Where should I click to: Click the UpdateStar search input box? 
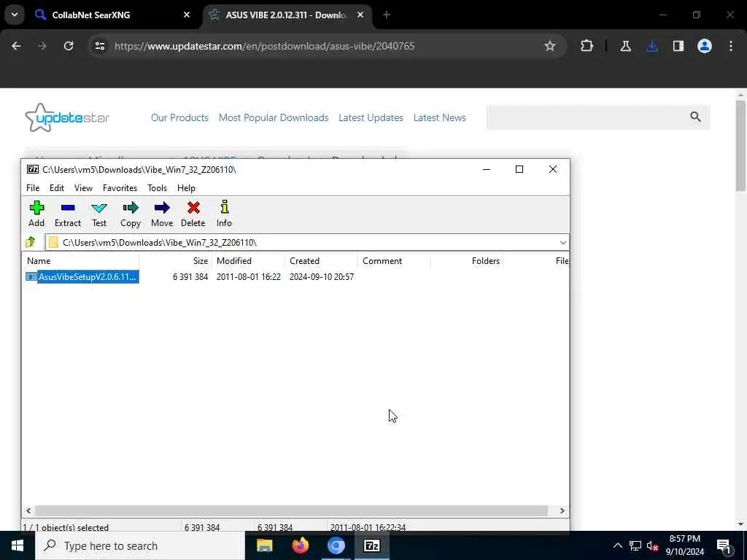tap(586, 117)
